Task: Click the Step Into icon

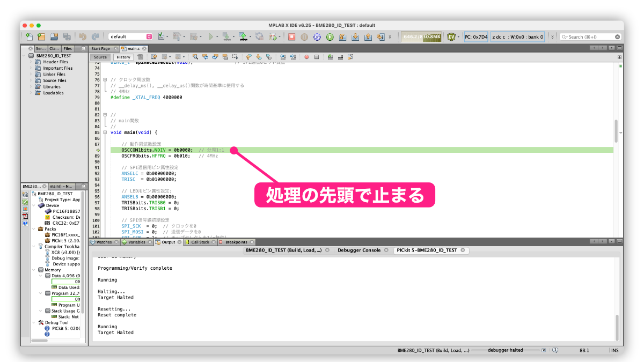Action: pos(355,37)
